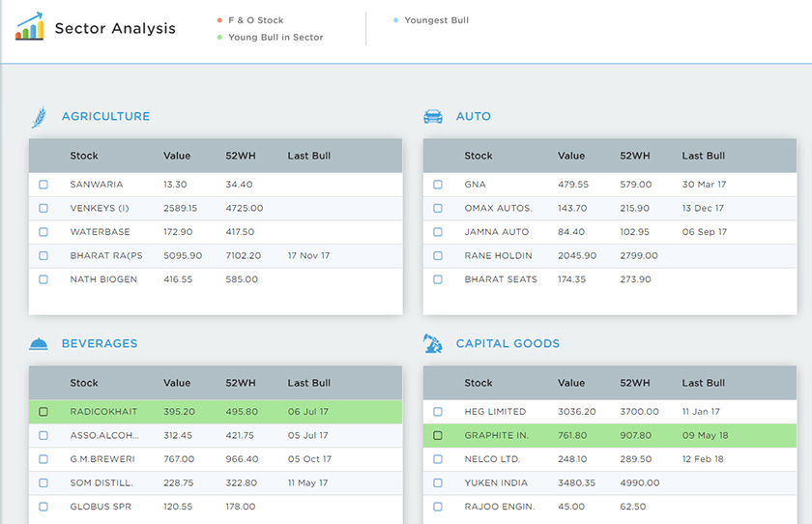The width and height of the screenshot is (812, 524).
Task: Sort Agriculture table by 52WH column
Action: click(241, 156)
